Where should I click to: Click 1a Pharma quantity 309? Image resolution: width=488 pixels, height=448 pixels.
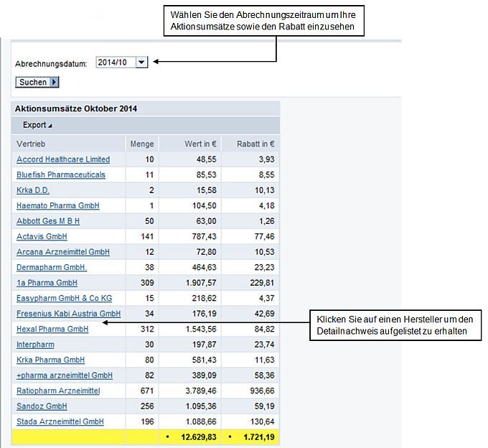point(147,283)
